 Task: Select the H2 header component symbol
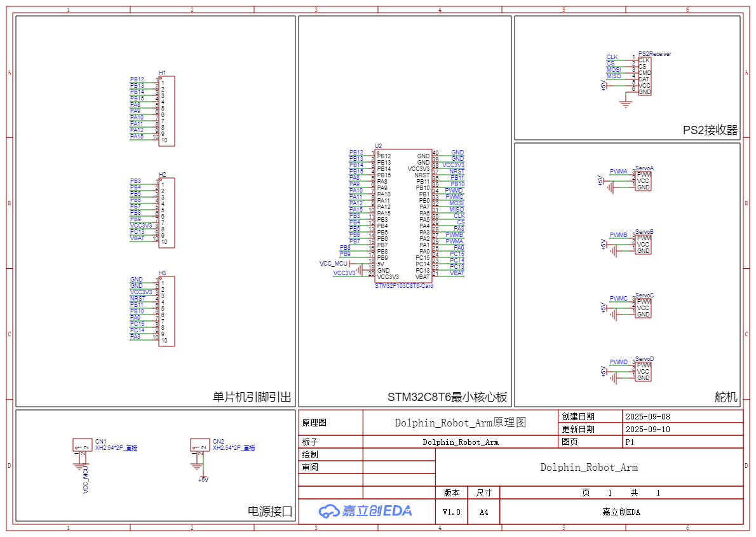[x=167, y=213]
